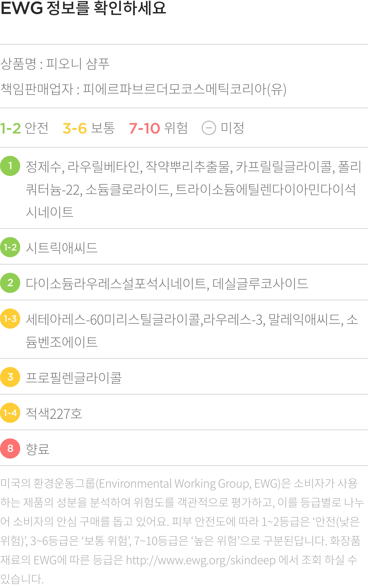Click the green grade 2 badge

(10, 283)
